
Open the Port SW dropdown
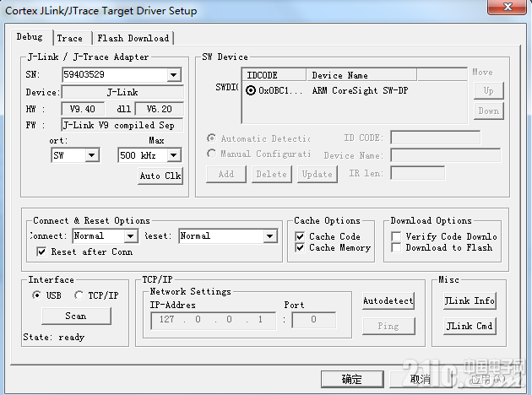tap(91, 155)
